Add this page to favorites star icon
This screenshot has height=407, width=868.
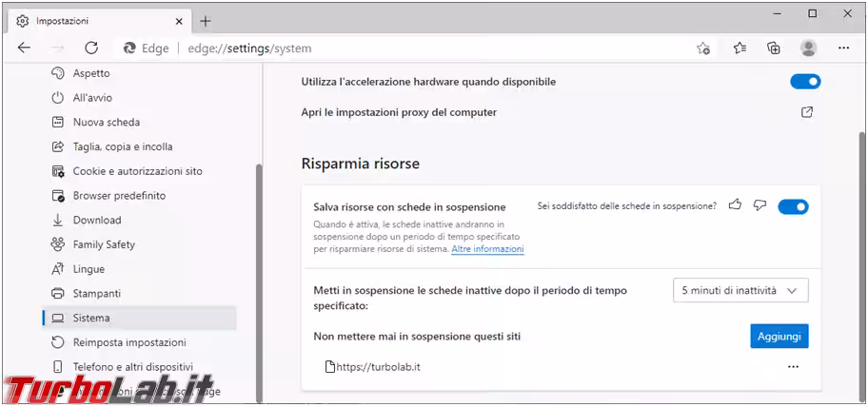(703, 48)
